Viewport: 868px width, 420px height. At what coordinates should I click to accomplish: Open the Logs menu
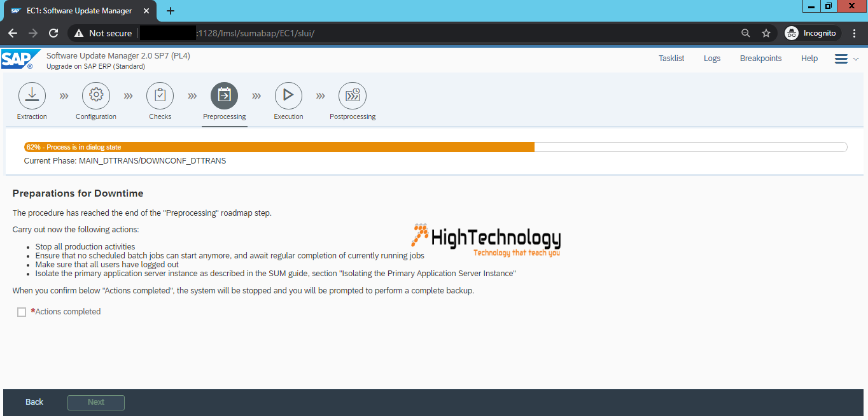(x=712, y=59)
